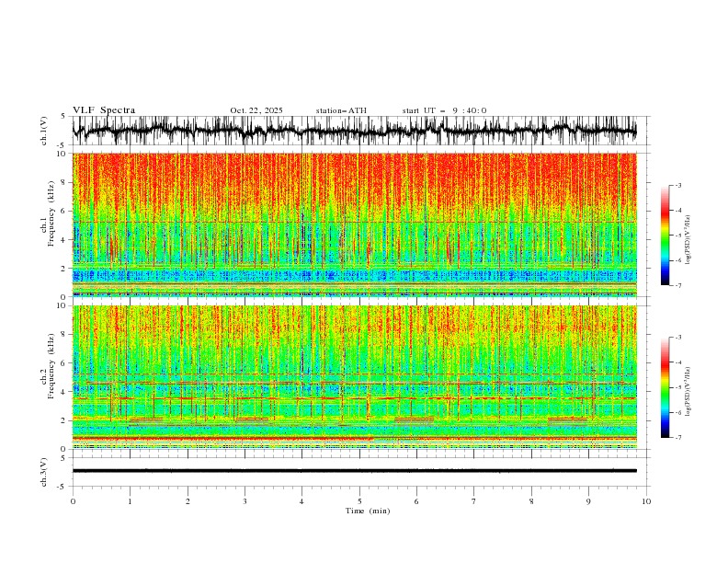Click the "1" tick on the time axis

[x=130, y=501]
